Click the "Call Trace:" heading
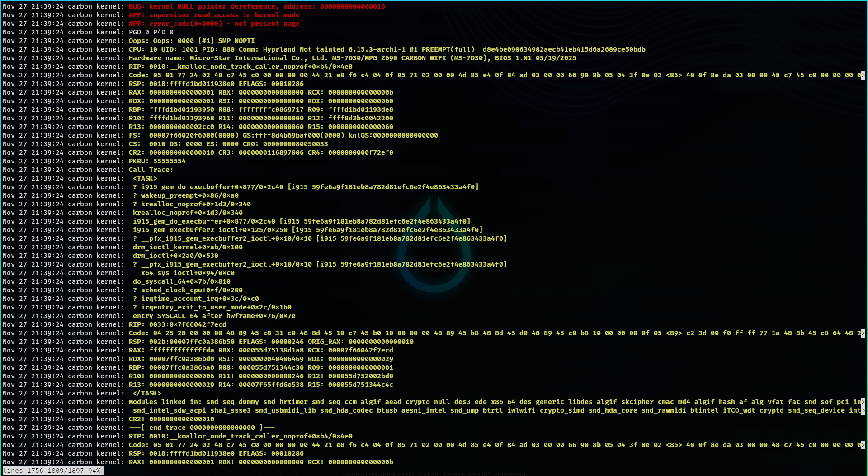This screenshot has width=868, height=476. click(x=151, y=170)
